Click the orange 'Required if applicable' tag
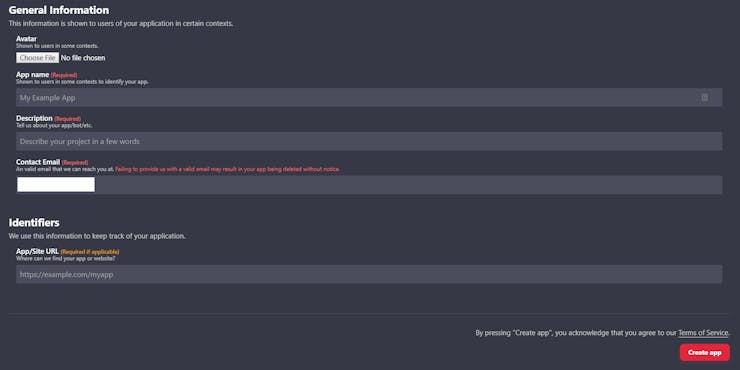This screenshot has height=370, width=740. (x=90, y=252)
